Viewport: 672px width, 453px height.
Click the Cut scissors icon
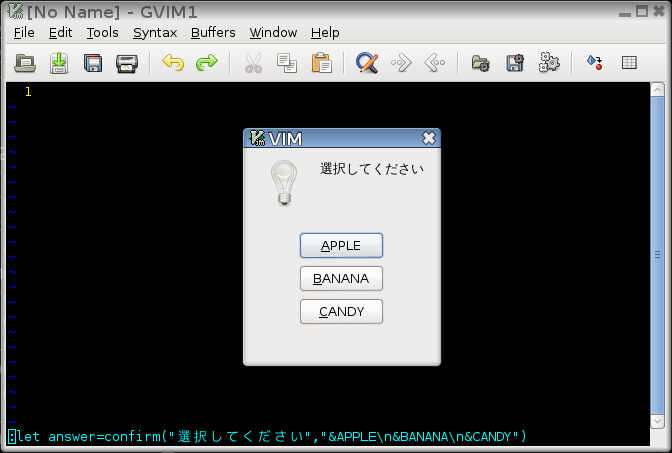click(253, 63)
